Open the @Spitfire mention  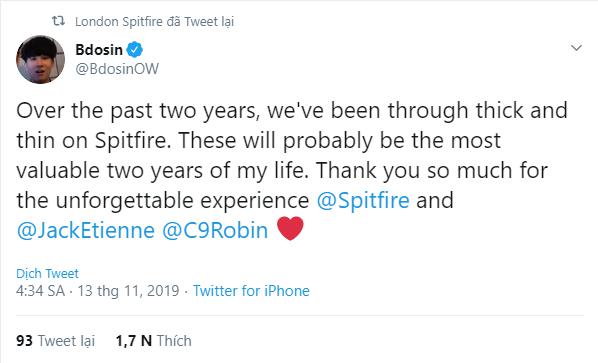(363, 200)
